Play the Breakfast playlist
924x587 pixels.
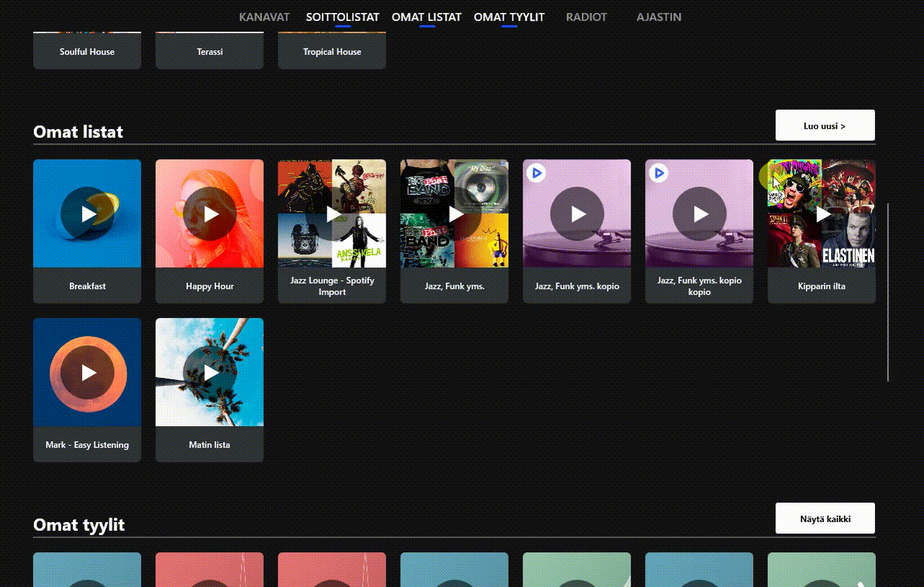(x=87, y=213)
